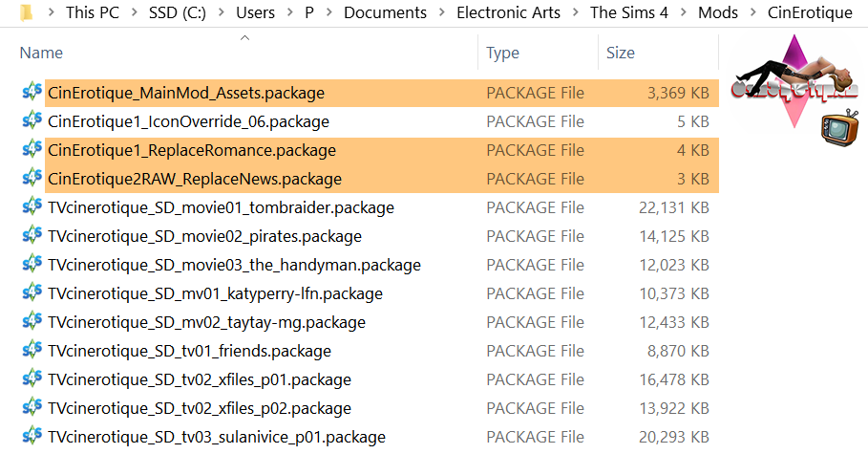The image size is (868, 454).
Task: Click the Sims icon beside CinErotique1_ReplaceRomance.package
Action: pyautogui.click(x=32, y=149)
